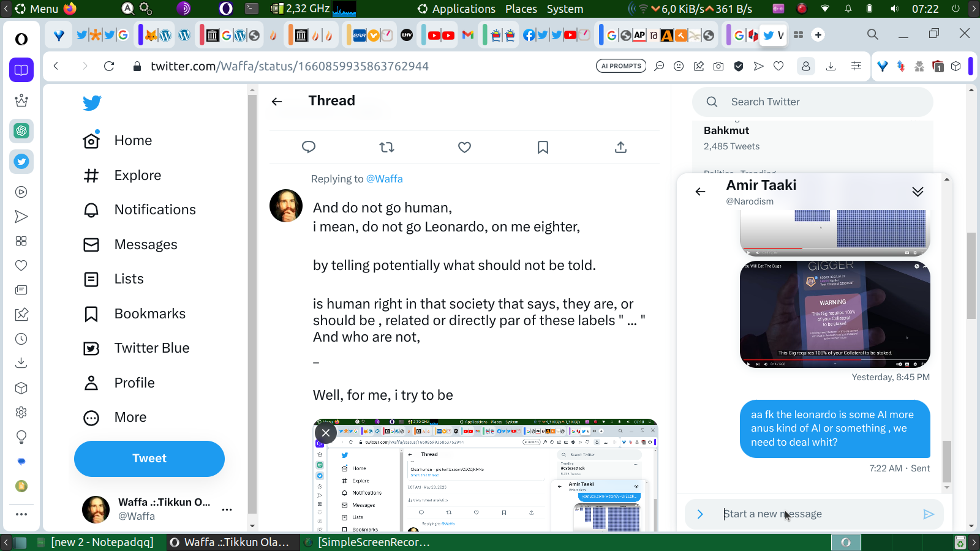980x551 pixels.
Task: Open ChatGPT in the Opera sidebar
Action: (21, 130)
